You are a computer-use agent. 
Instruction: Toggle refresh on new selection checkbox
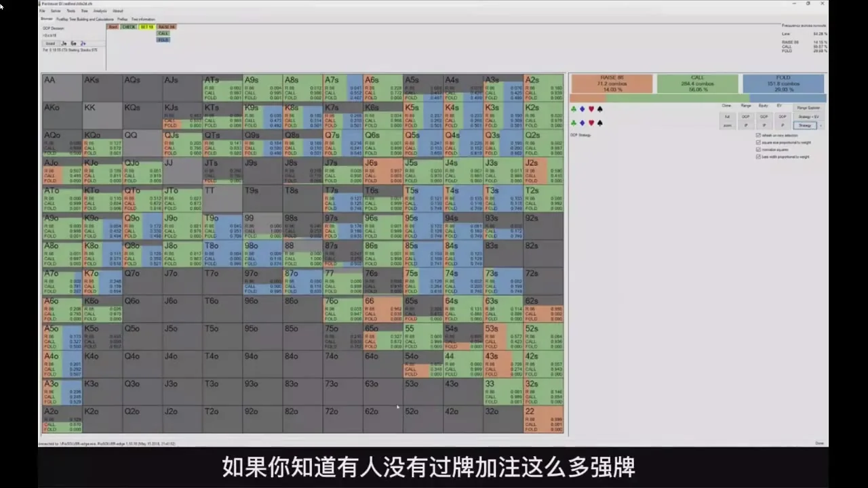tap(757, 135)
